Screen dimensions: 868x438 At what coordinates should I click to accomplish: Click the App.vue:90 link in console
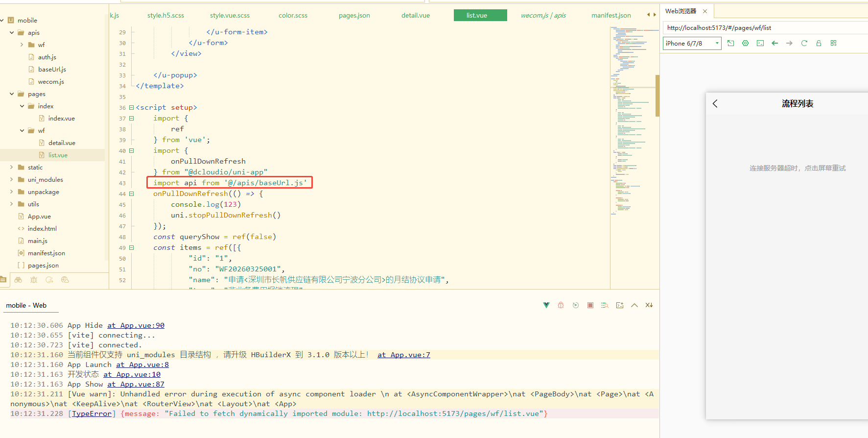click(136, 325)
